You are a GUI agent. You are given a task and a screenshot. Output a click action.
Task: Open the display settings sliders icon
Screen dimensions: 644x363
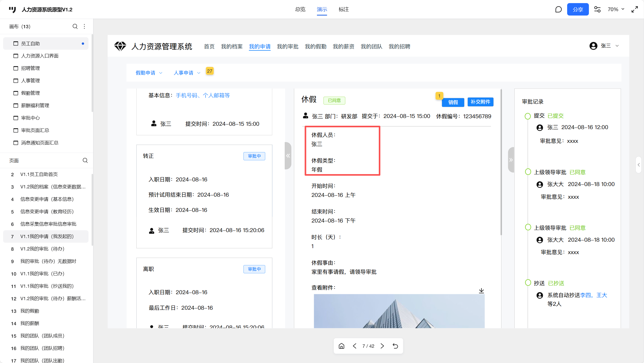pyautogui.click(x=597, y=10)
